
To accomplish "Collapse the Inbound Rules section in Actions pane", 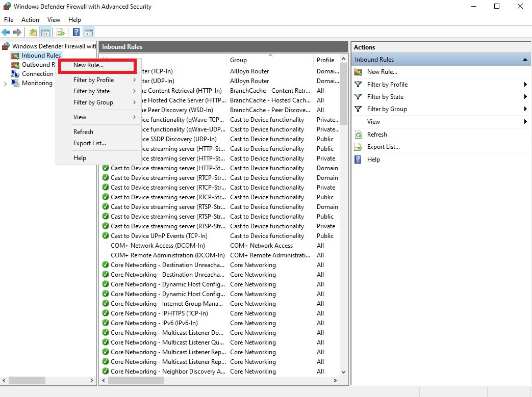I will click(x=525, y=60).
